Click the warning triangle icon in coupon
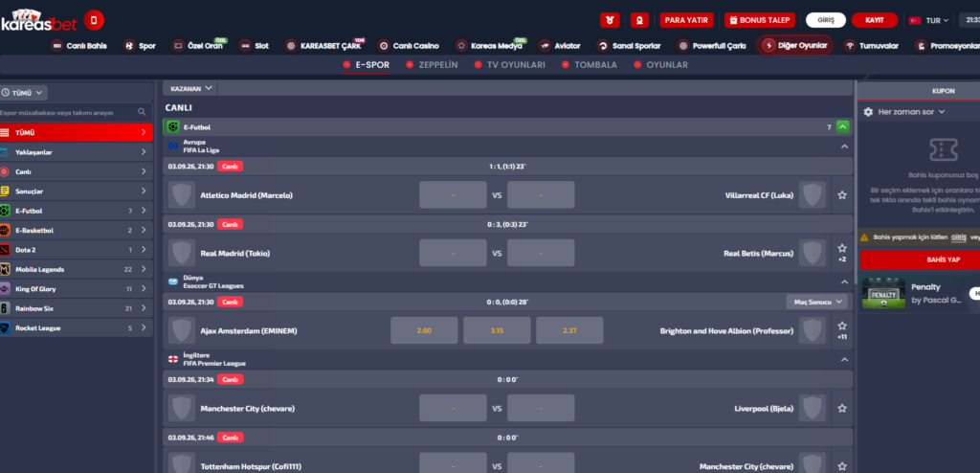 point(864,237)
